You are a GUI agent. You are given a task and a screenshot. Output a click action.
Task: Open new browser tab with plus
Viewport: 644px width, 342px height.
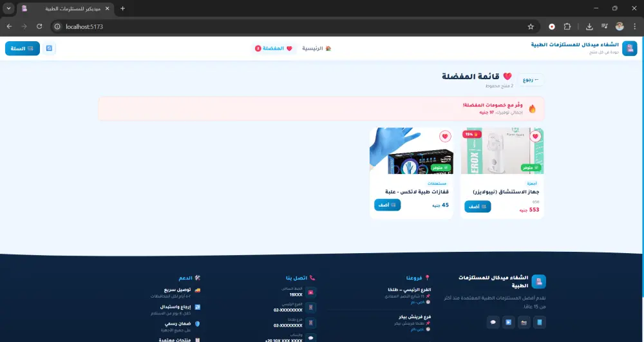[122, 8]
